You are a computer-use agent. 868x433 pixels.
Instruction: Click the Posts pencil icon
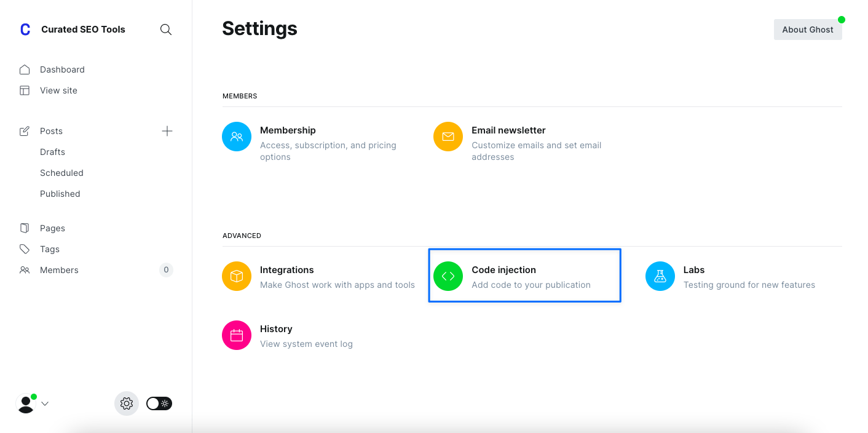pos(25,131)
